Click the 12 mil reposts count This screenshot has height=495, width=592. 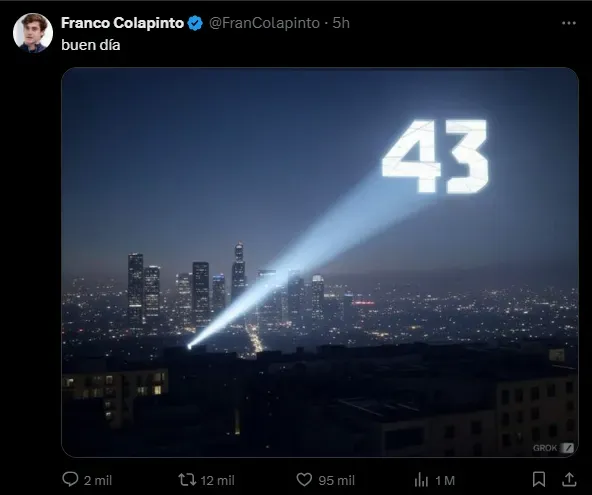coord(217,481)
